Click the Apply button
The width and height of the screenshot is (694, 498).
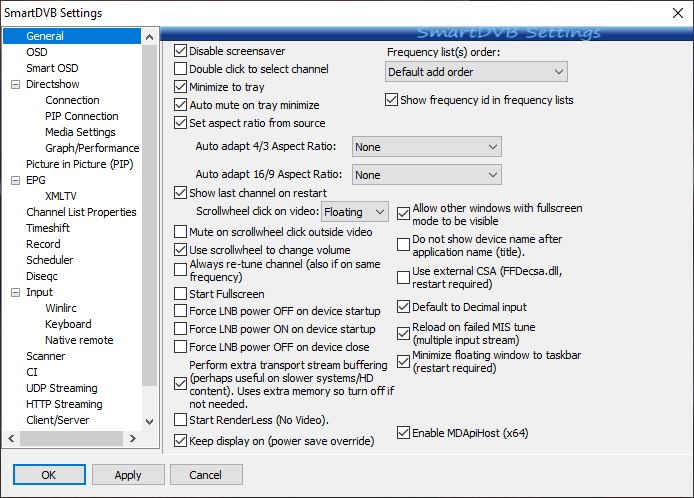[x=128, y=475]
